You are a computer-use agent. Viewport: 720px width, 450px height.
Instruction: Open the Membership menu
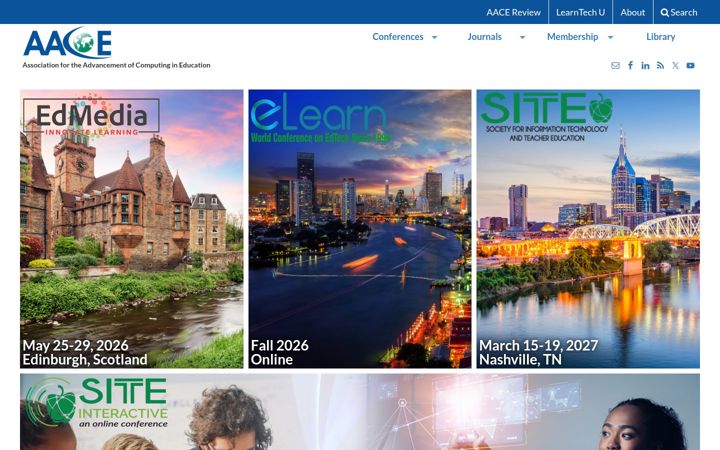click(572, 37)
